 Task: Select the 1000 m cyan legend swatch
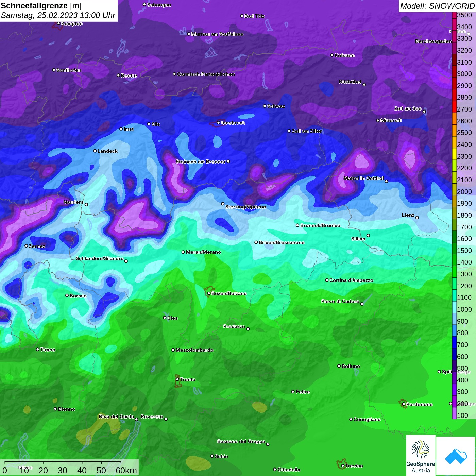454,307
